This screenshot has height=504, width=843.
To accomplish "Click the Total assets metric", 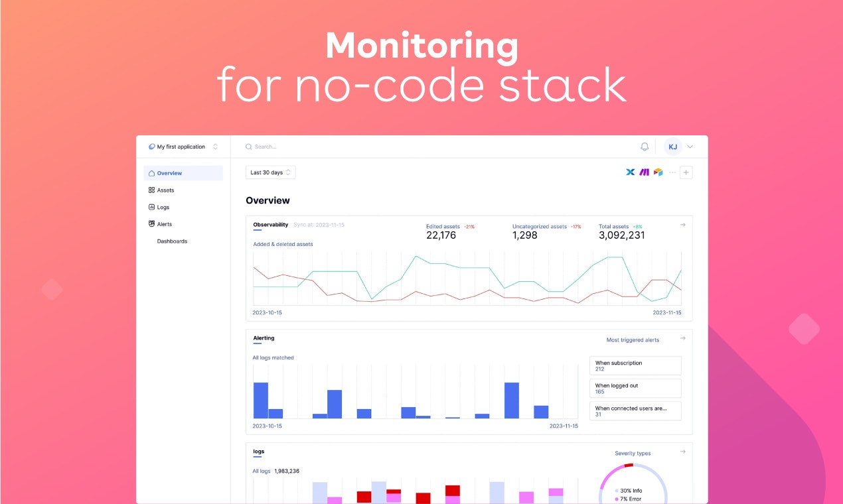I will (x=622, y=231).
